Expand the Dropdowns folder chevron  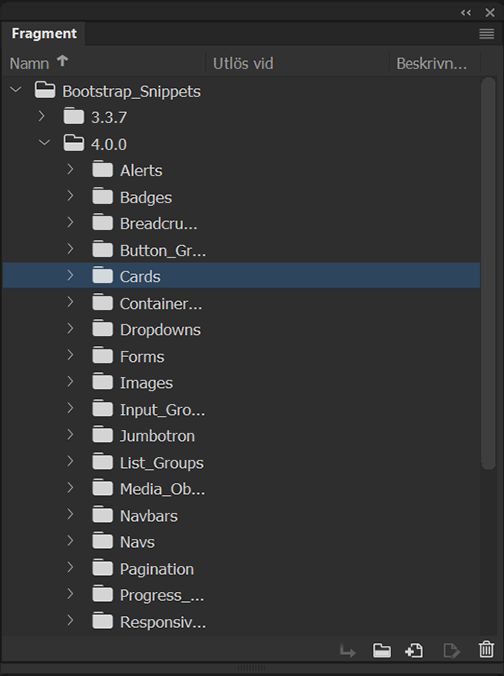tap(70, 328)
